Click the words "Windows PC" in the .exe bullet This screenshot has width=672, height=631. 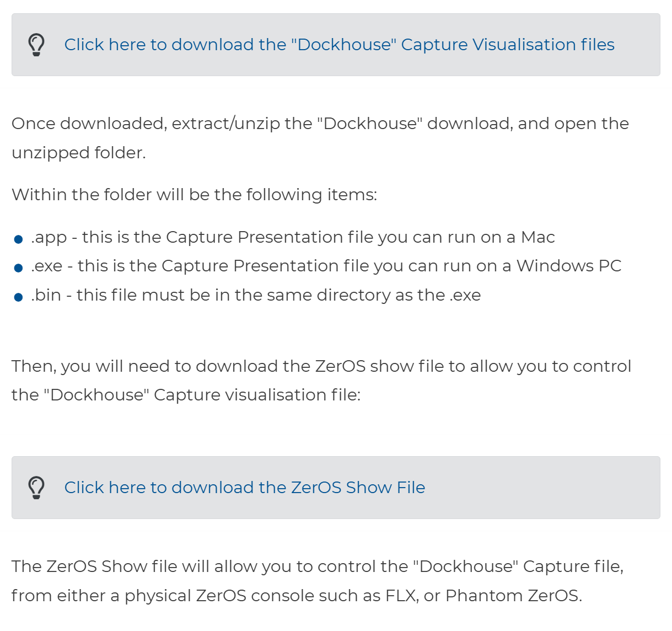tap(569, 266)
